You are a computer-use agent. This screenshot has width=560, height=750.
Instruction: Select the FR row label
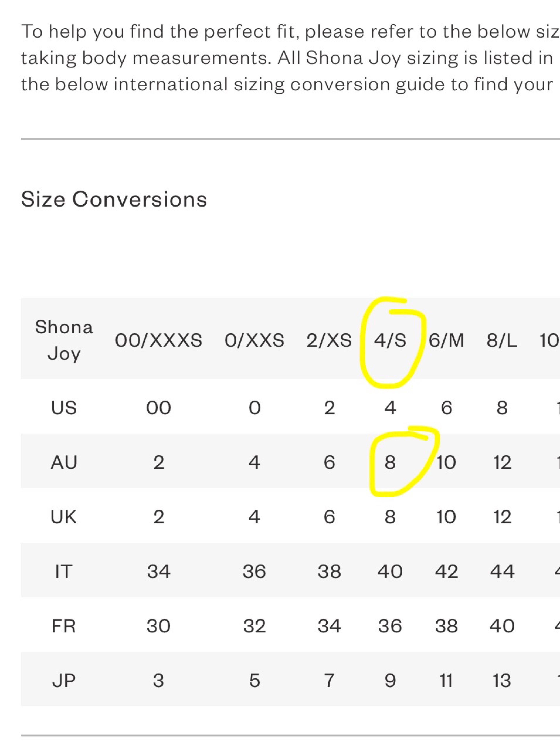click(64, 626)
